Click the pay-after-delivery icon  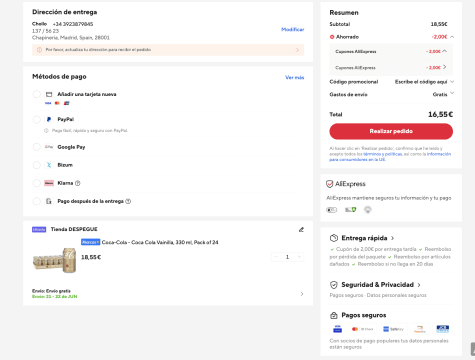pyautogui.click(x=49, y=201)
